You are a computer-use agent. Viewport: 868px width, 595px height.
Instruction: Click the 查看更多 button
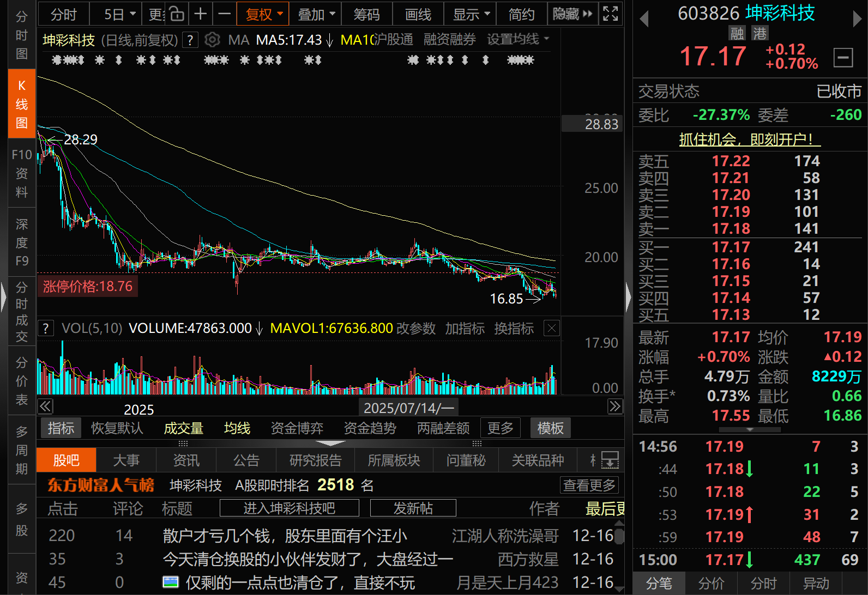coord(589,485)
